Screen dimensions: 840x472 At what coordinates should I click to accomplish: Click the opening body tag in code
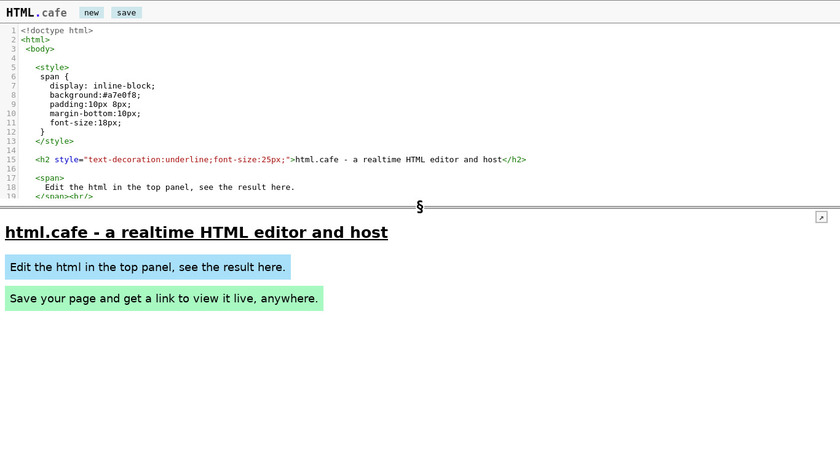[x=40, y=48]
